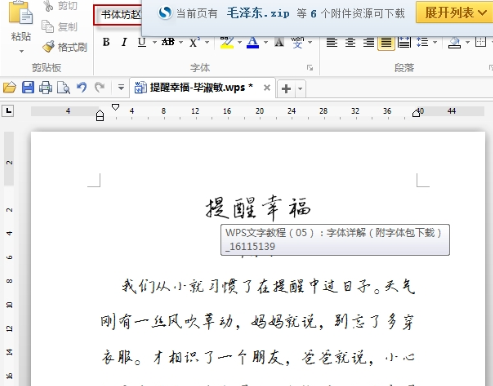493x386 pixels.
Task: Click the 毛泽东.zip attachment link
Action: pos(258,13)
